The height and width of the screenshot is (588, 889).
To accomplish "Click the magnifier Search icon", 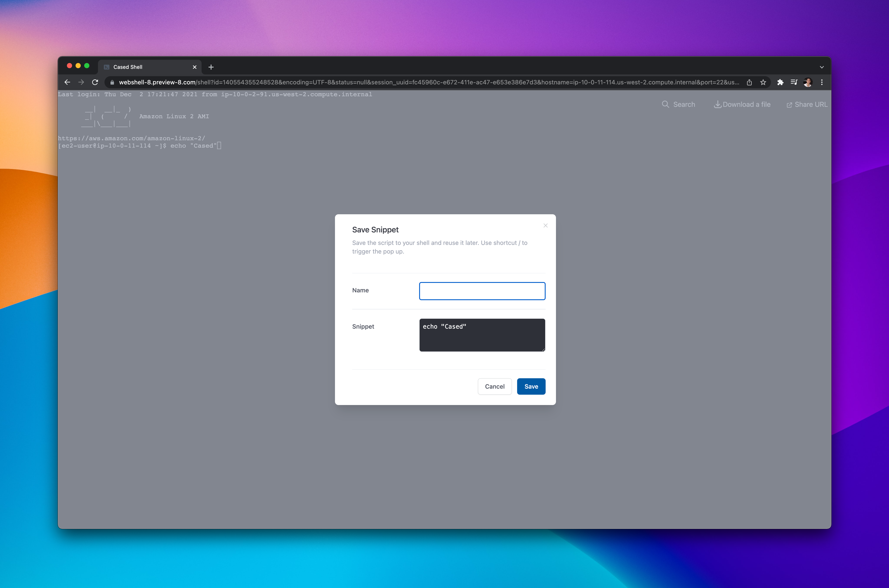I will [x=665, y=104].
